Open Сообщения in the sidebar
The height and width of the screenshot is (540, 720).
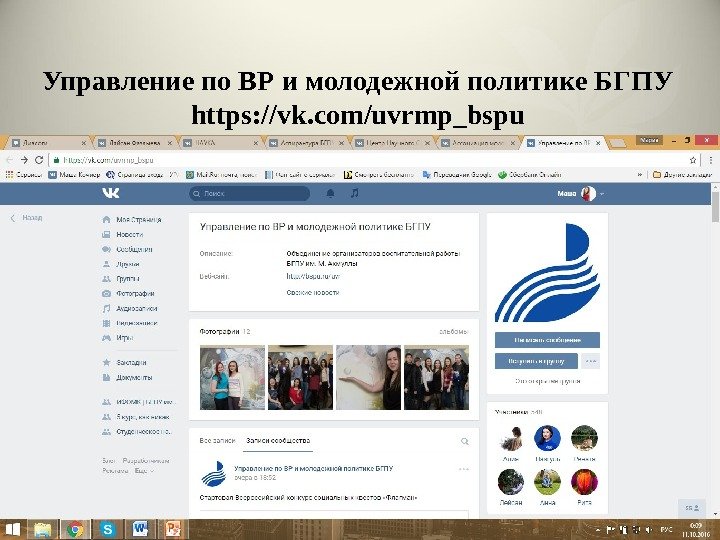(127, 249)
